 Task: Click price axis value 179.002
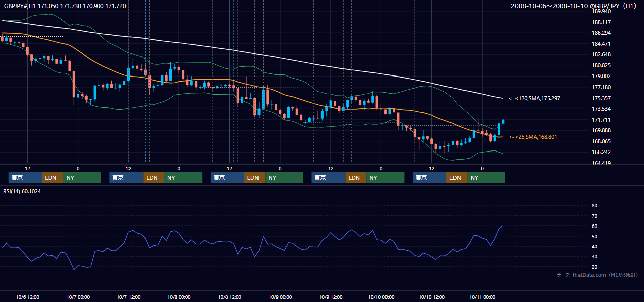[x=602, y=76]
